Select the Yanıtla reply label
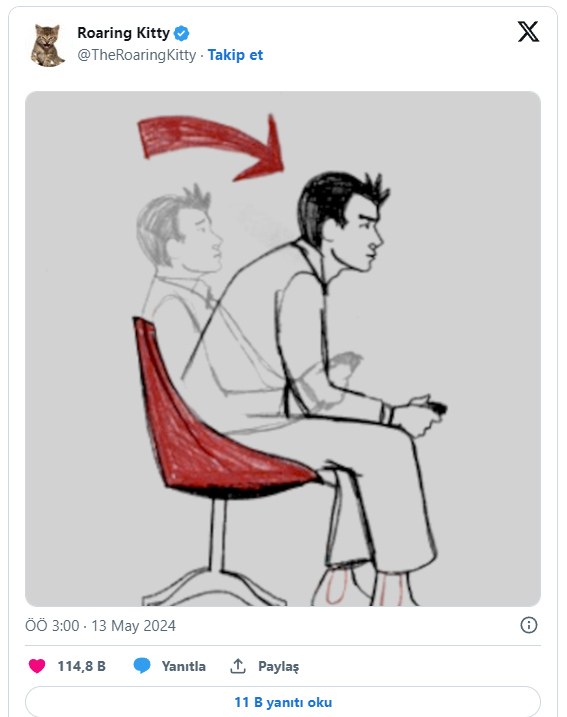Image resolution: width=567 pixels, height=717 pixels. 183,666
